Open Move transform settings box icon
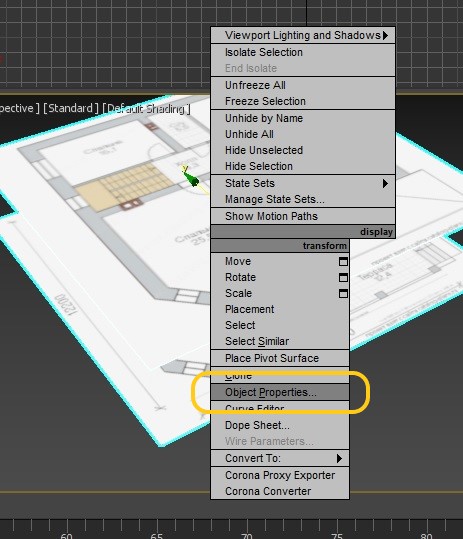Viewport: 463px width, 539px height. 343,262
